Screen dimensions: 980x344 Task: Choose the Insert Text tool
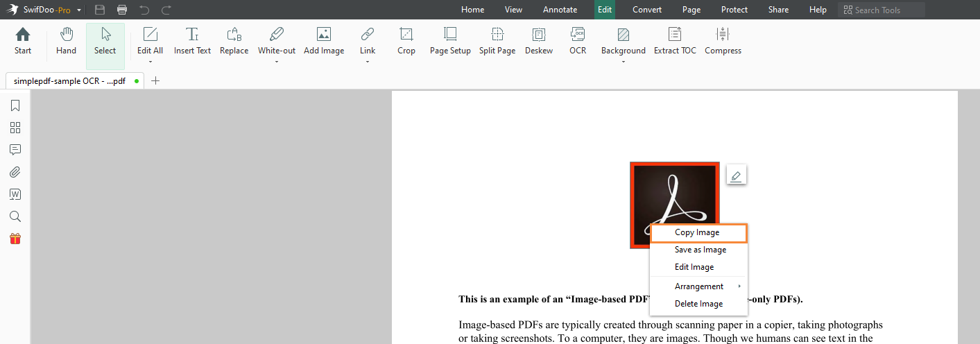point(192,41)
